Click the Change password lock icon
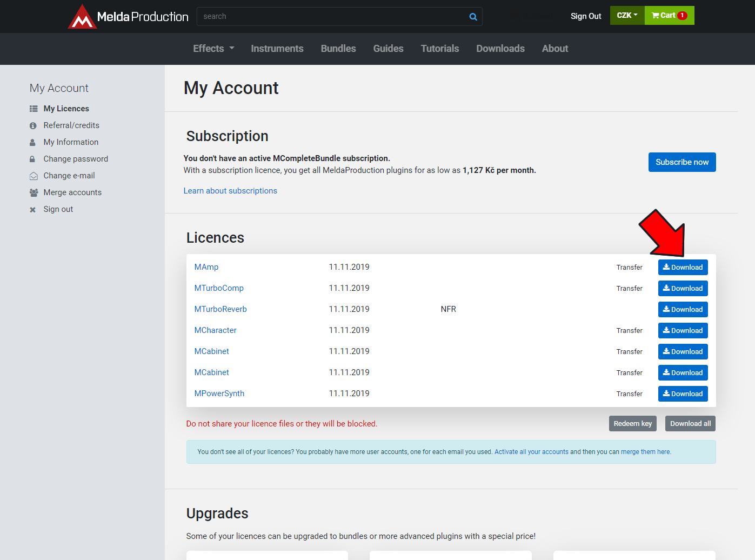Screen dimensions: 755x560 coord(32,159)
